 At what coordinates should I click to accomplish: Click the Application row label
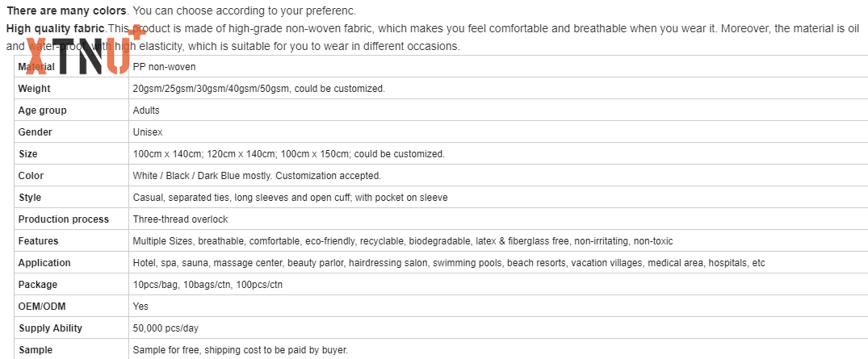click(44, 263)
